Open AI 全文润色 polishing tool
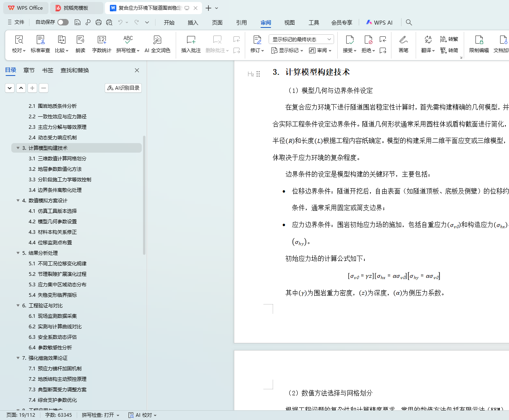509x420 pixels. 157,40
